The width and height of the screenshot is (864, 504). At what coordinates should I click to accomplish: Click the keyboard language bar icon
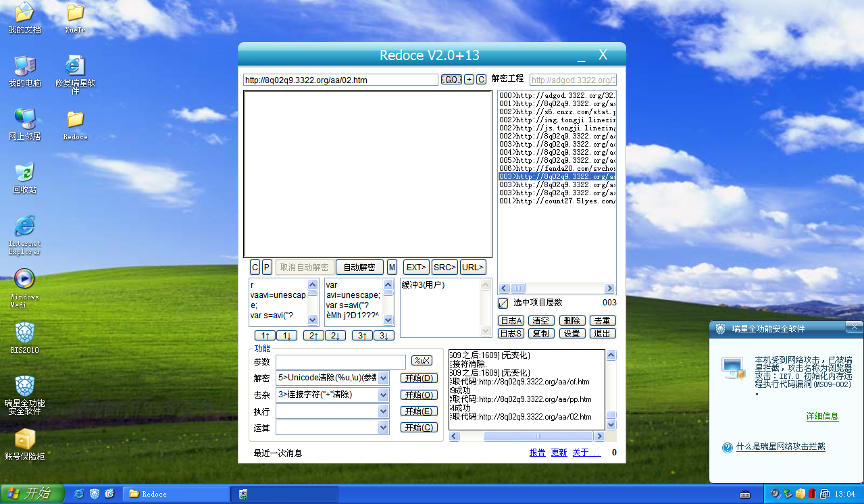pyautogui.click(x=746, y=494)
